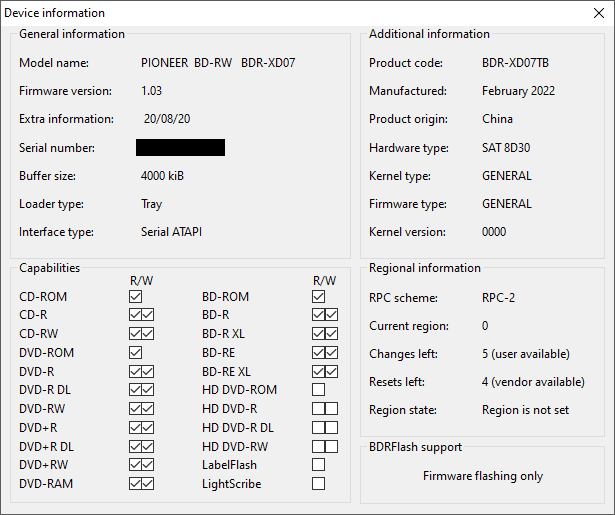Viewport: 615px width, 515px height.
Task: Toggle the DVD+R DL write checkbox
Action: pos(148,446)
